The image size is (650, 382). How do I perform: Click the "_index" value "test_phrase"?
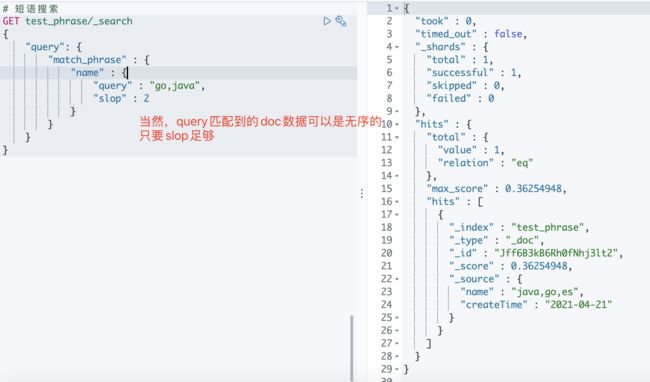pyautogui.click(x=548, y=227)
